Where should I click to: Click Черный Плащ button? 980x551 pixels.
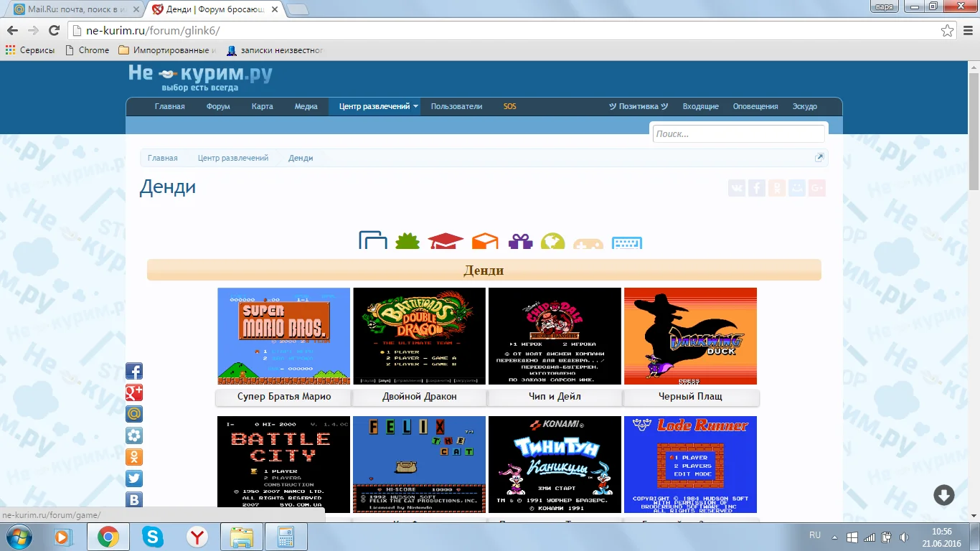(690, 397)
